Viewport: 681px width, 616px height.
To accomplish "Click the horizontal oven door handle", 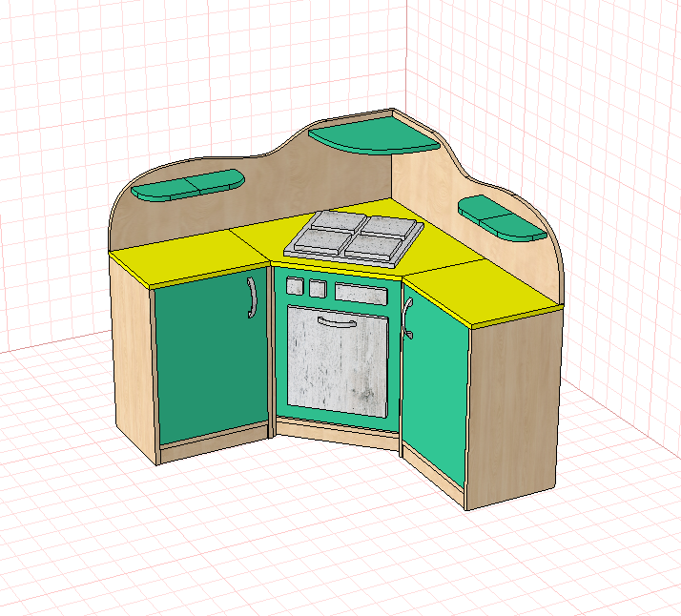I will tap(337, 322).
